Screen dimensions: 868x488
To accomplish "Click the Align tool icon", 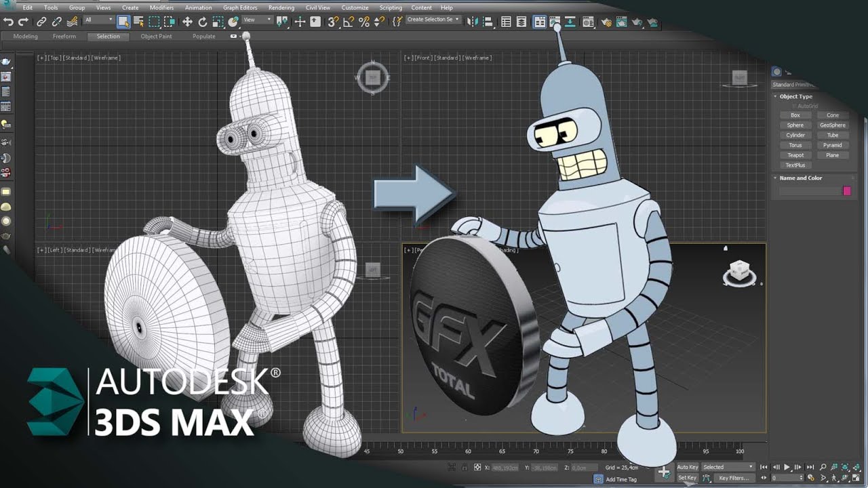I will tap(488, 22).
